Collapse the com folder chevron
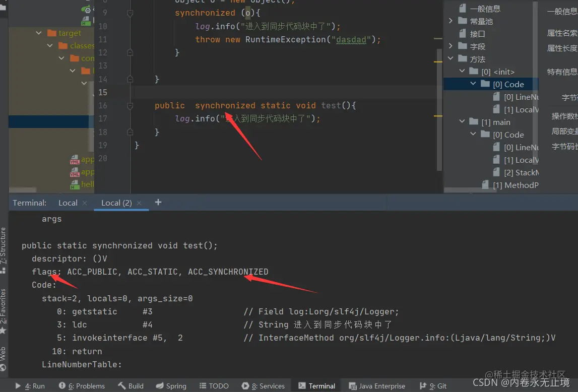The height and width of the screenshot is (392, 578). point(61,58)
